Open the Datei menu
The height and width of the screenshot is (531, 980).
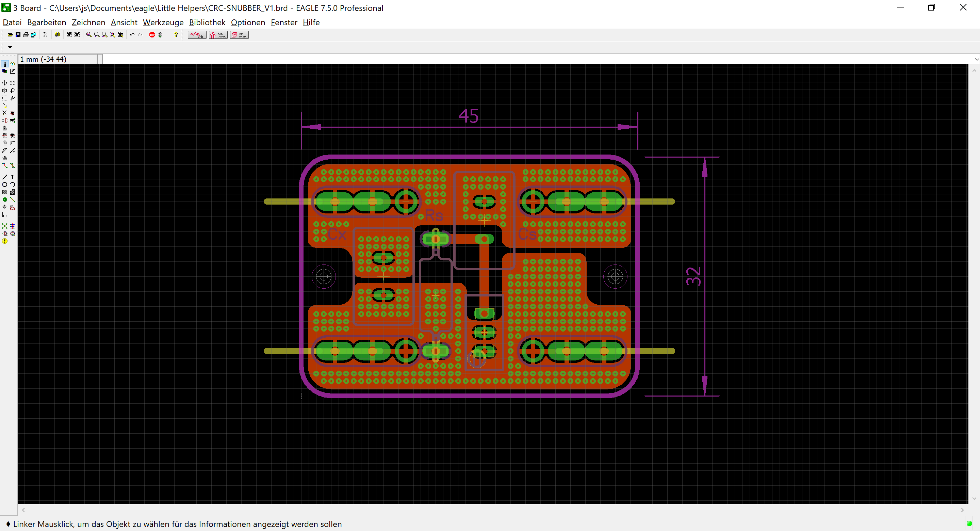tap(12, 22)
